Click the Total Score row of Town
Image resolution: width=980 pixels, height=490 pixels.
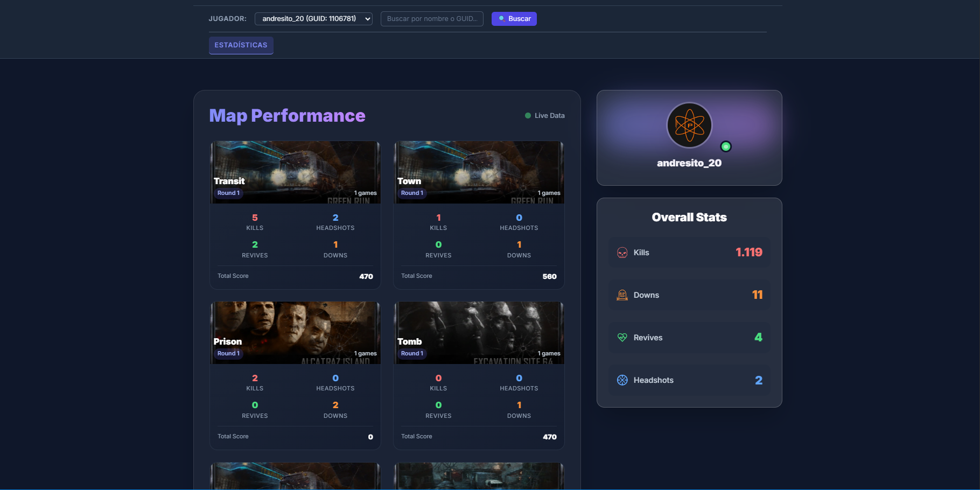pyautogui.click(x=479, y=276)
